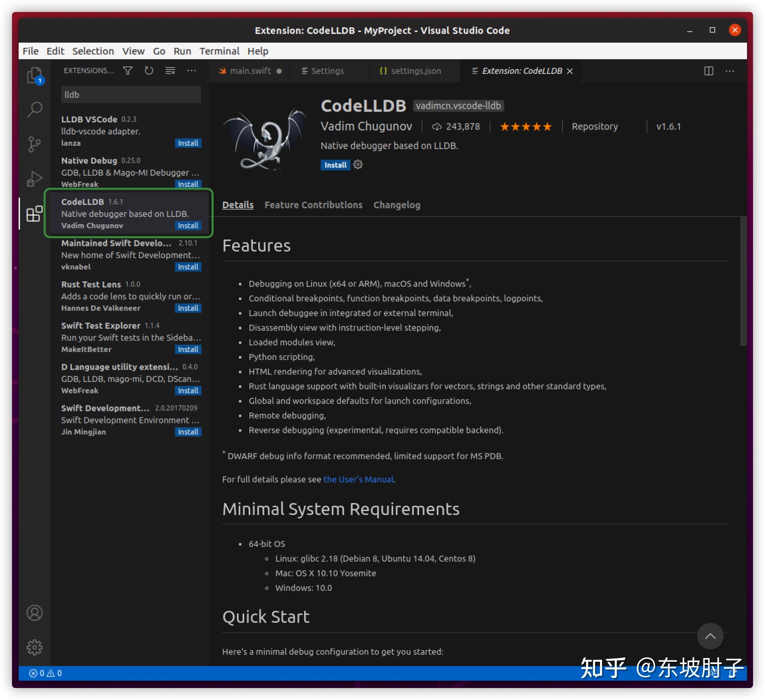Switch to the Changelog tab
Viewport: 765px width, 700px height.
396,205
